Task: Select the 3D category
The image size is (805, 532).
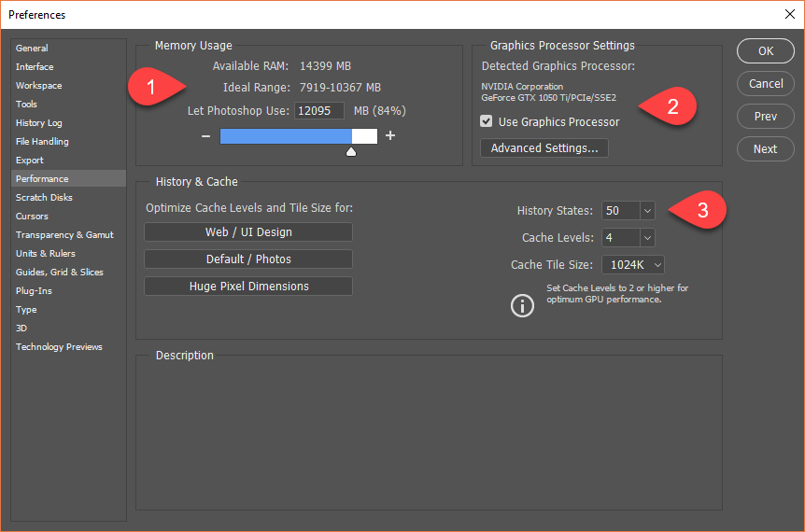Action: tap(68, 329)
